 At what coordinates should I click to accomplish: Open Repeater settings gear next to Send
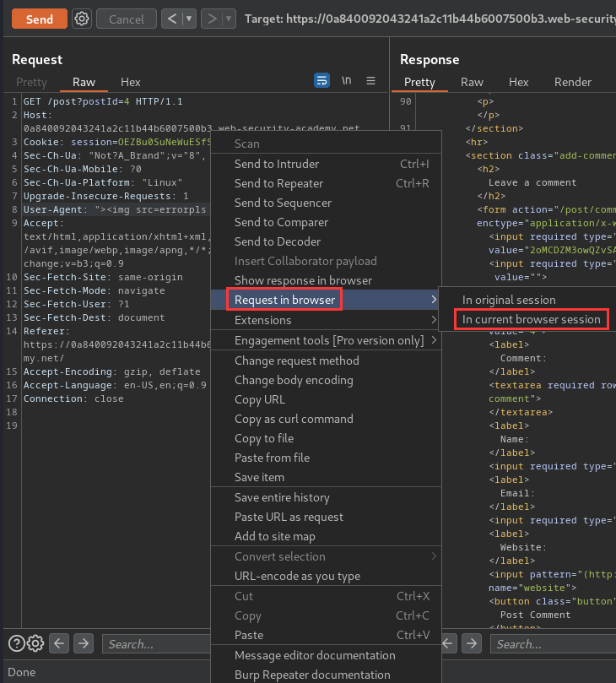point(82,19)
